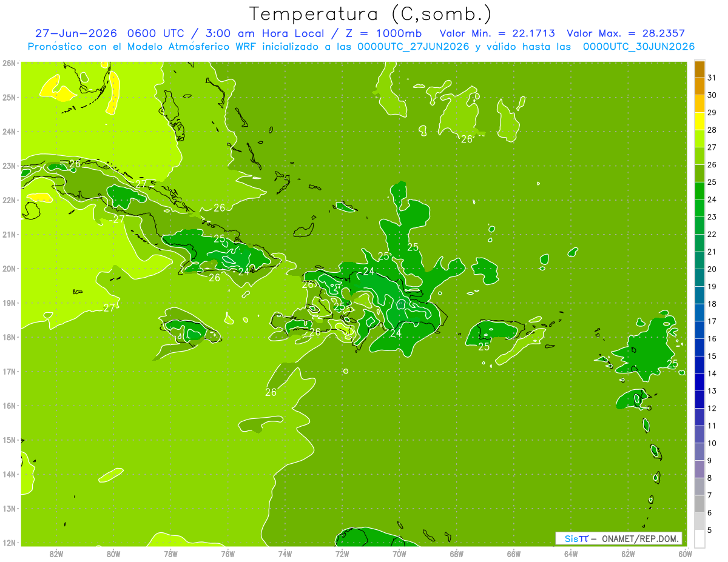Click the 28 label on the color scale

(x=712, y=130)
